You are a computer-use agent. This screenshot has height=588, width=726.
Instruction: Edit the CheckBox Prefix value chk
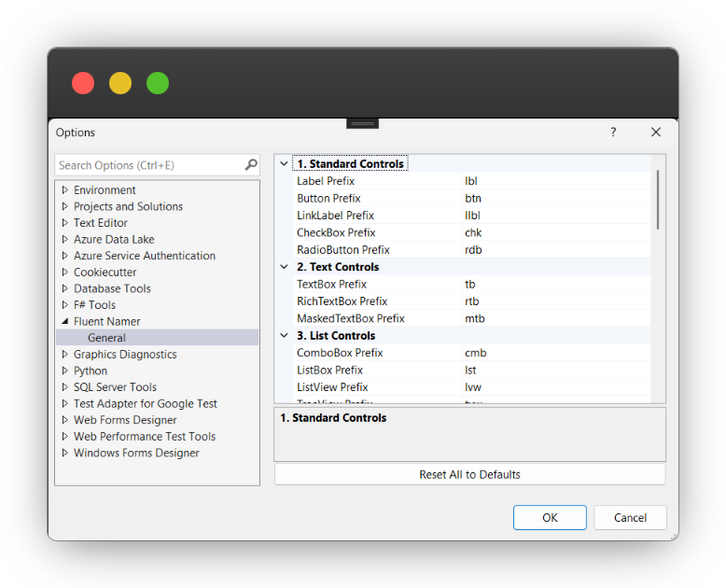coord(473,232)
